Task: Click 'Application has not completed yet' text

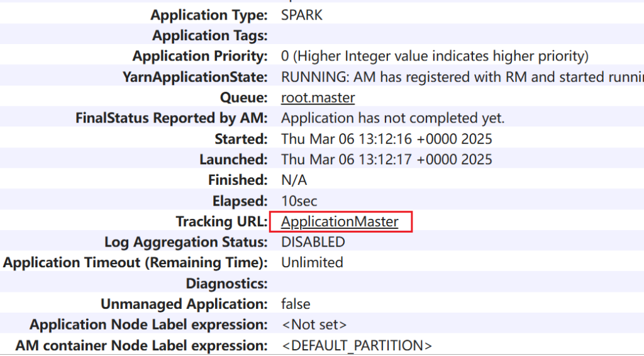Action: (392, 118)
